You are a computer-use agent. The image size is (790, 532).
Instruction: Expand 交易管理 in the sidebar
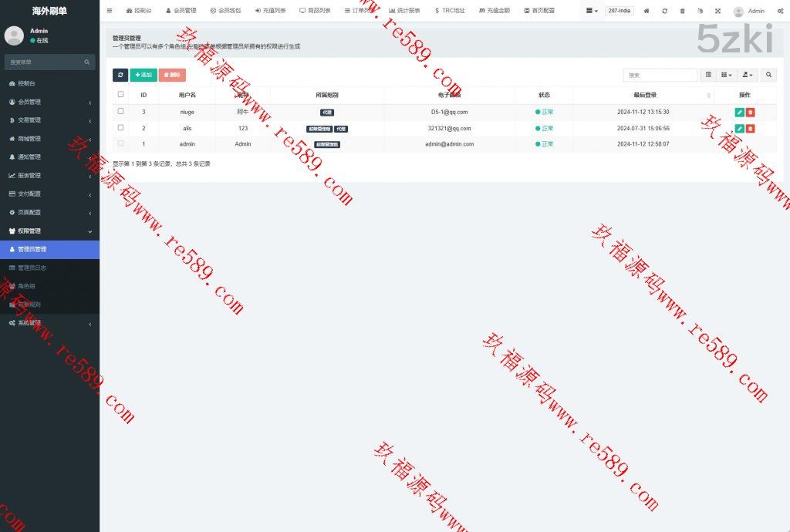(x=49, y=120)
